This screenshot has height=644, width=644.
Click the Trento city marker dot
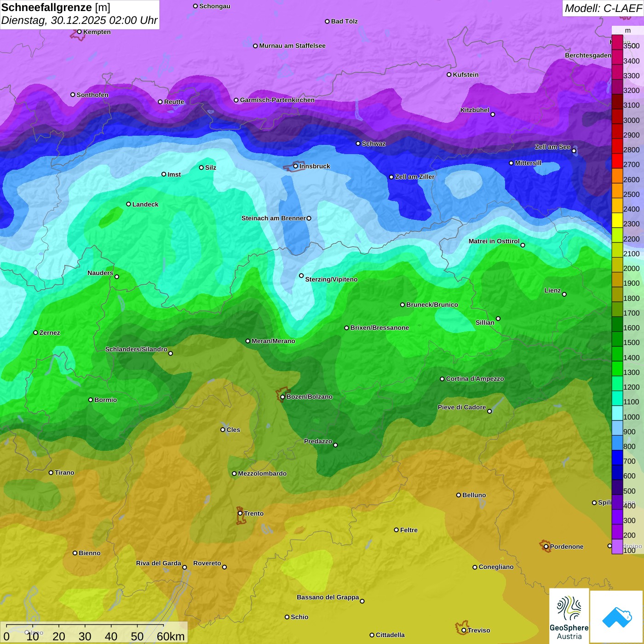pyautogui.click(x=240, y=513)
